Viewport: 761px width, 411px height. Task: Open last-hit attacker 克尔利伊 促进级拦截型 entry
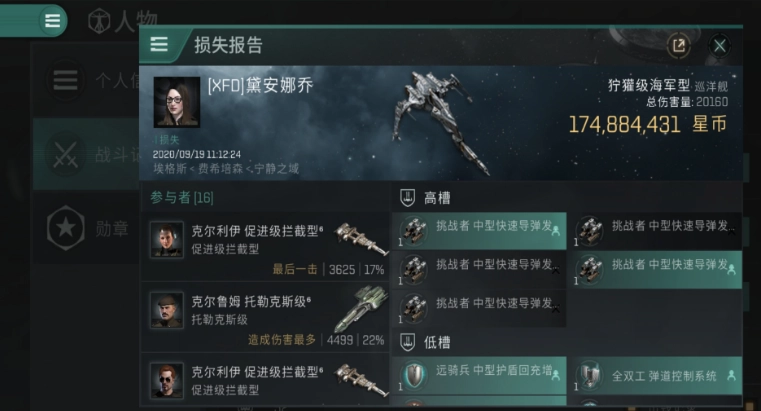265,247
